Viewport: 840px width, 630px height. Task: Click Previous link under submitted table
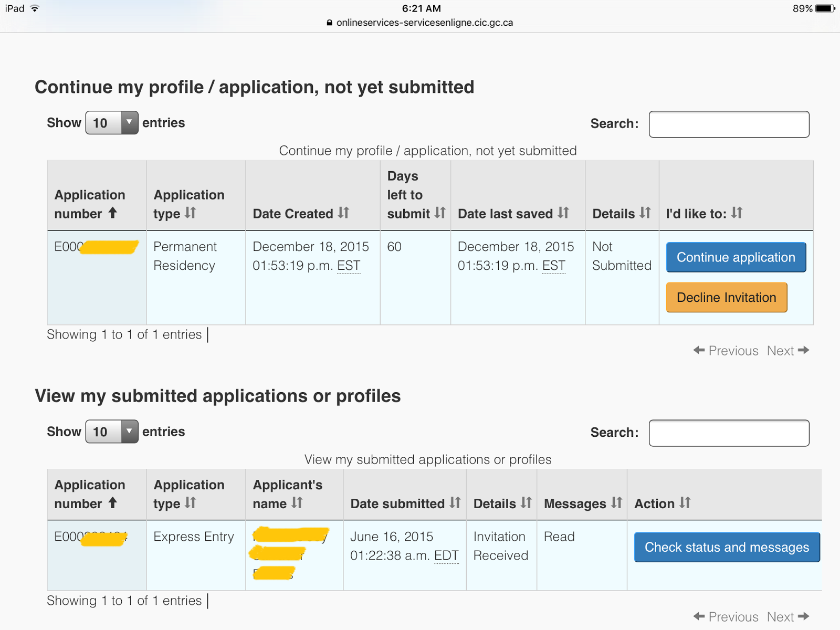click(x=726, y=617)
